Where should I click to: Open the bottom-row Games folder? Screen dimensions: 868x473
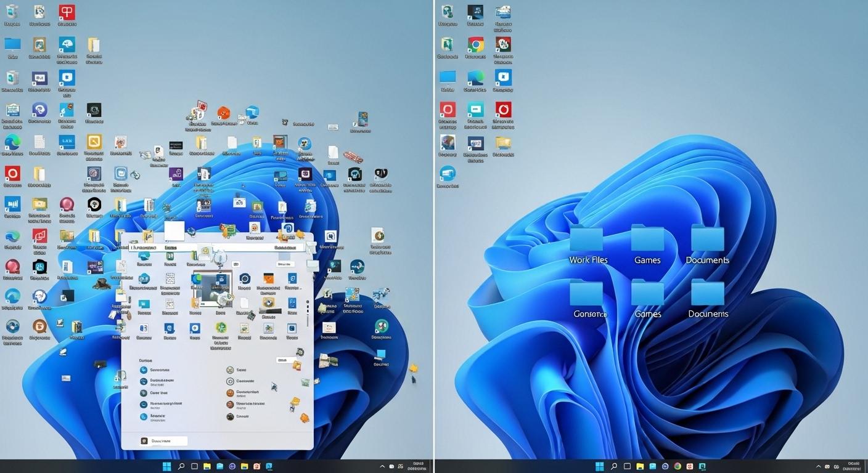point(647,294)
